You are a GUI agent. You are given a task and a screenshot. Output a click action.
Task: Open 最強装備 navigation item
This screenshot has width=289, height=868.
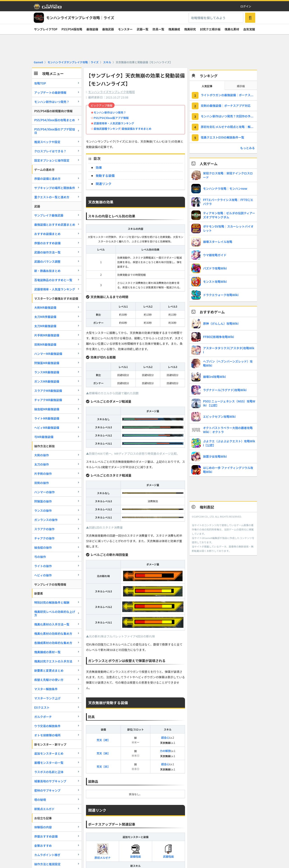pos(92,29)
